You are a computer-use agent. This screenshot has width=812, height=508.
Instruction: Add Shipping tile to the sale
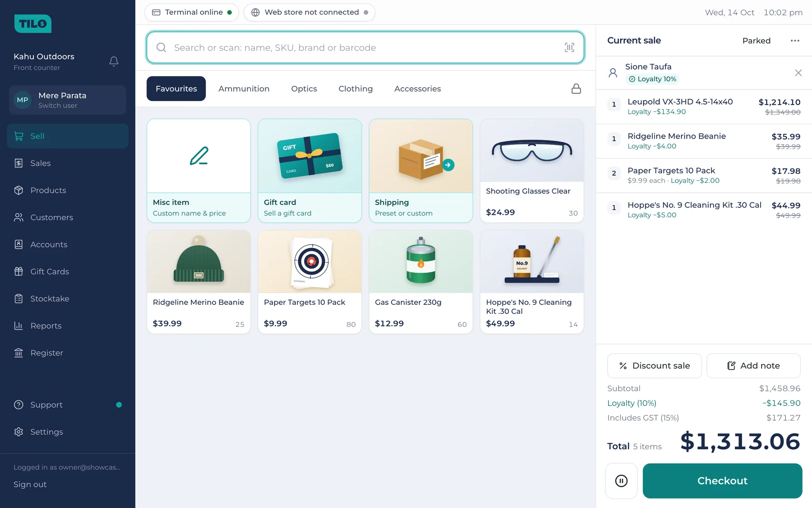click(421, 171)
